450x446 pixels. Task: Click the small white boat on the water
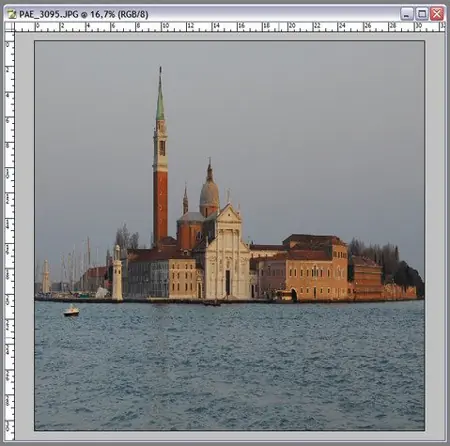coord(72,311)
